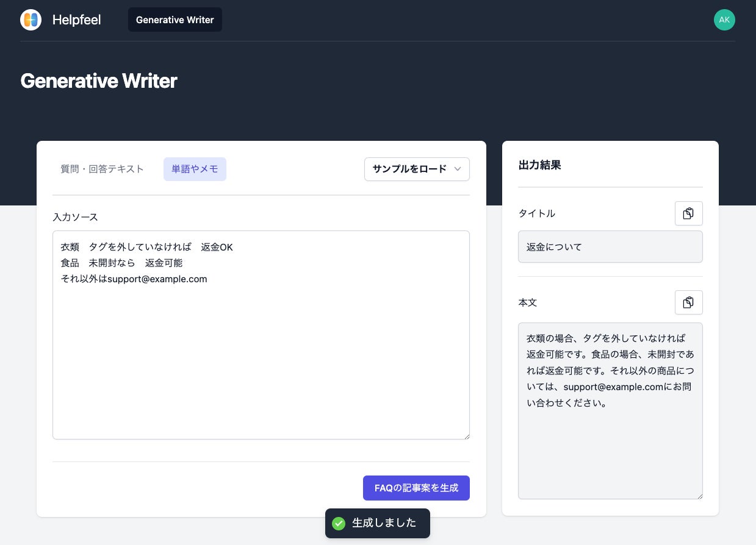The image size is (756, 545).
Task: Click the Helpfeel brand name link
Action: point(76,20)
